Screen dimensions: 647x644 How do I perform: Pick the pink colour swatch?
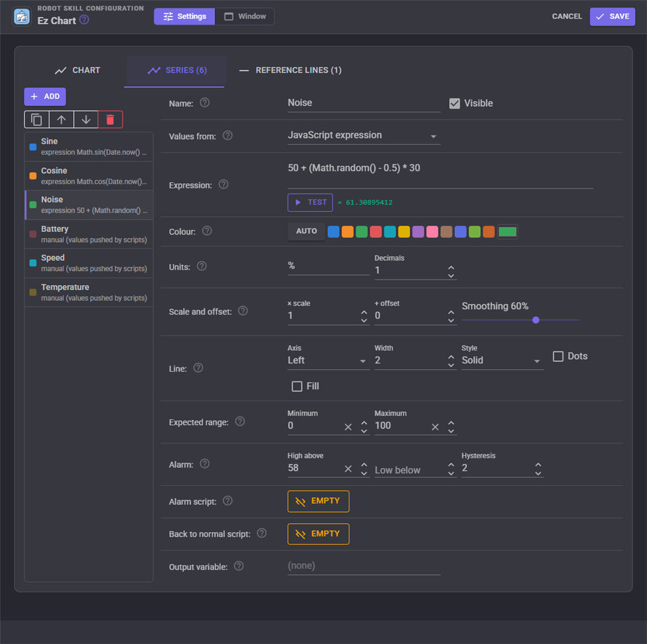[432, 231]
